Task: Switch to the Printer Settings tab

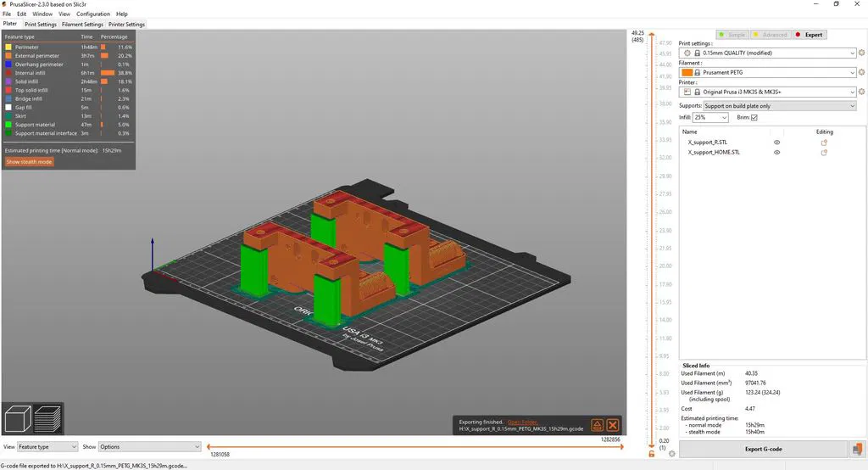Action: click(127, 25)
